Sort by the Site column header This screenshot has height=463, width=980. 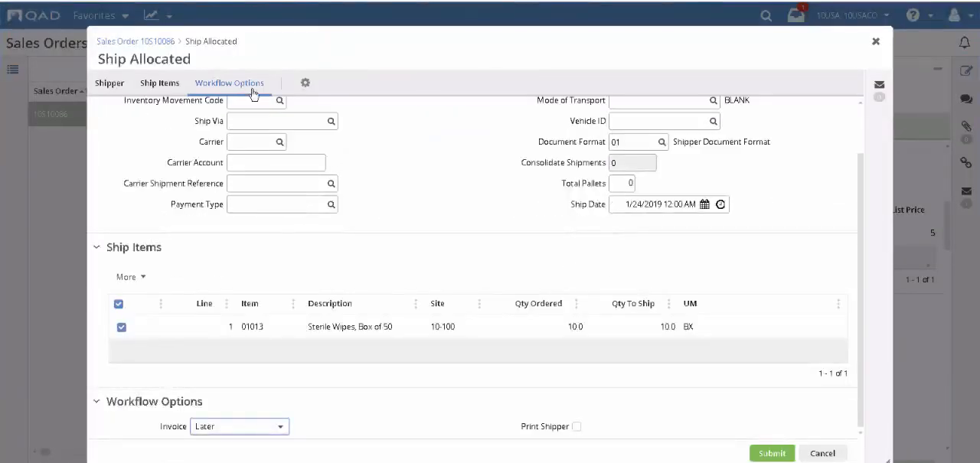[437, 304]
